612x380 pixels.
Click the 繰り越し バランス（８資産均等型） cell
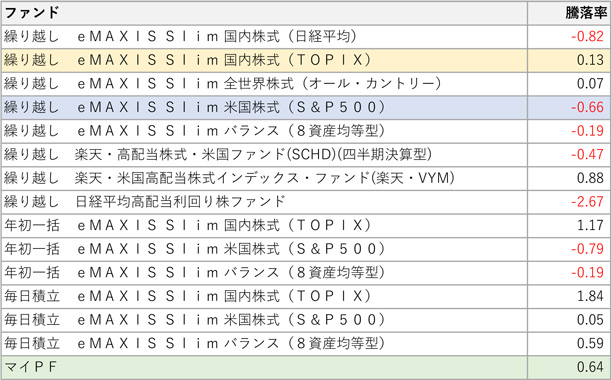(x=264, y=131)
